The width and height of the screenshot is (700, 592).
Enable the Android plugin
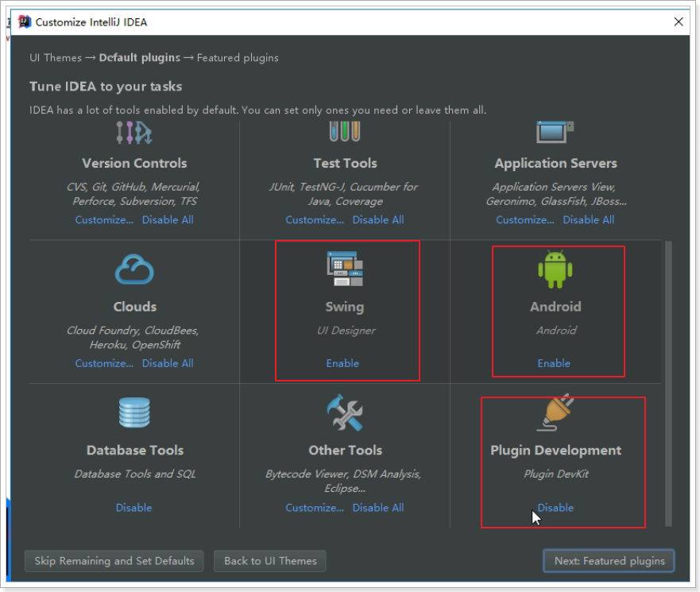pyautogui.click(x=554, y=363)
